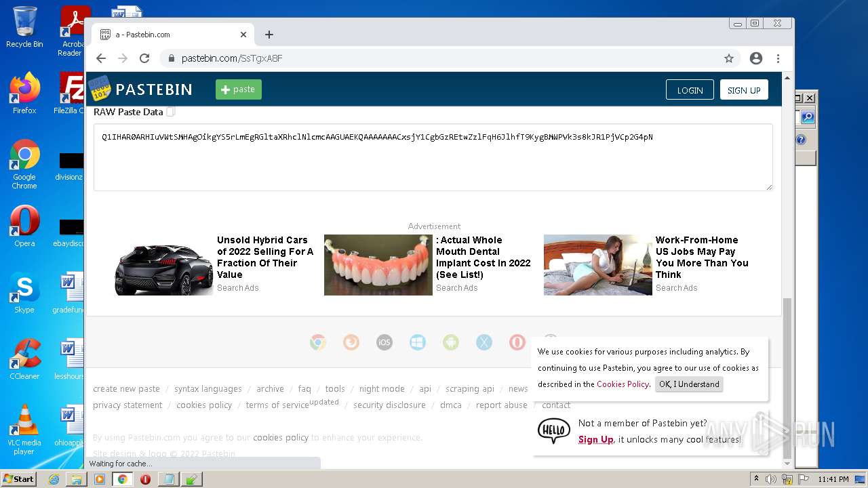
Task: Open 'archive' footer link
Action: (270, 389)
